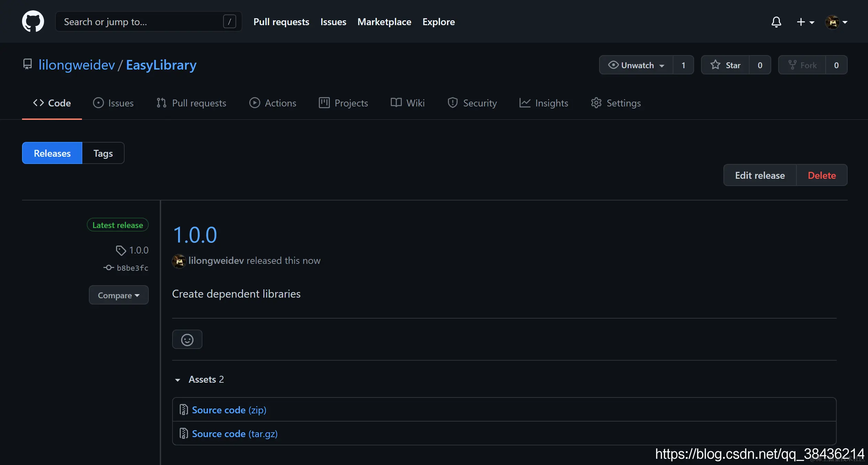Expand the Compare dropdown
The width and height of the screenshot is (868, 465).
tap(118, 295)
